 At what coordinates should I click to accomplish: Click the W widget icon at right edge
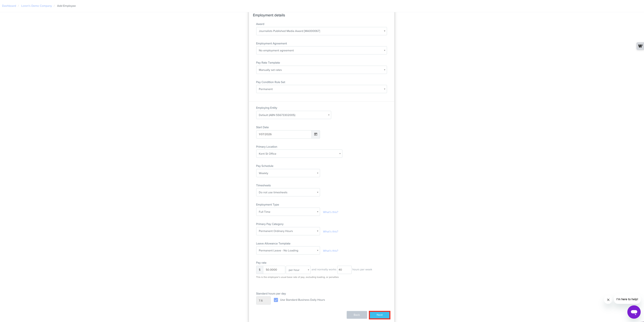point(640,46)
